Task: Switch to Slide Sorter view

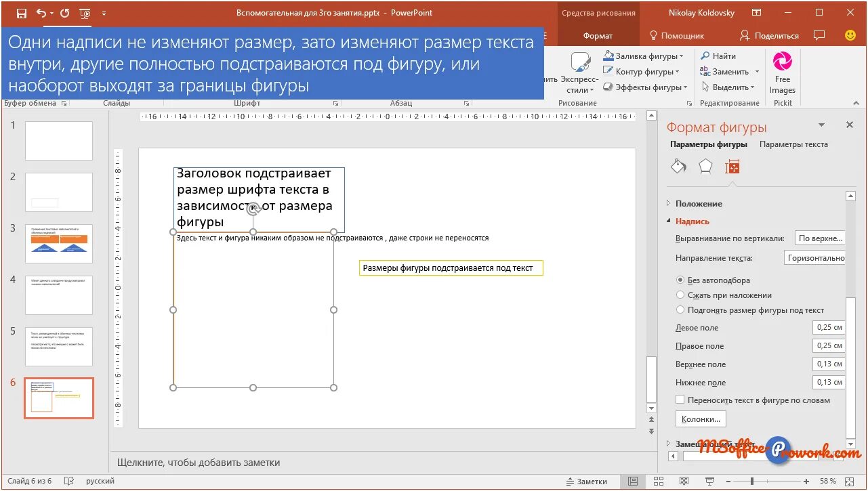Action: point(657,481)
